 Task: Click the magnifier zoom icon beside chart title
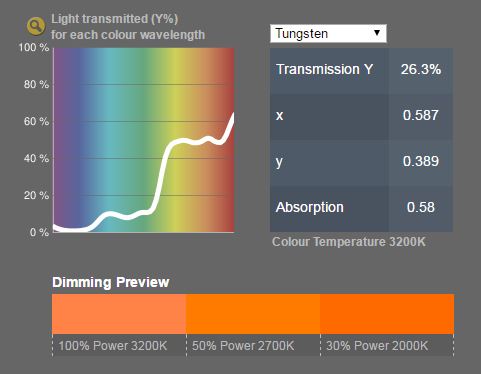point(36,26)
